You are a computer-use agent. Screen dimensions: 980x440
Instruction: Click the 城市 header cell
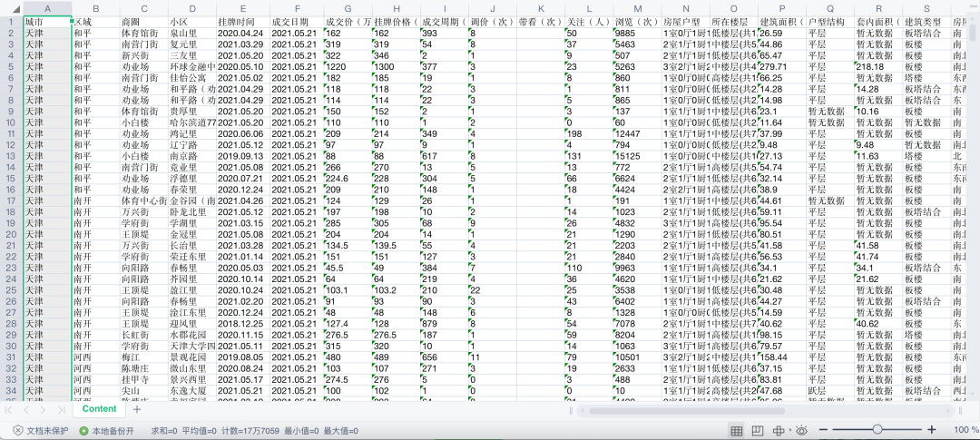click(x=47, y=22)
